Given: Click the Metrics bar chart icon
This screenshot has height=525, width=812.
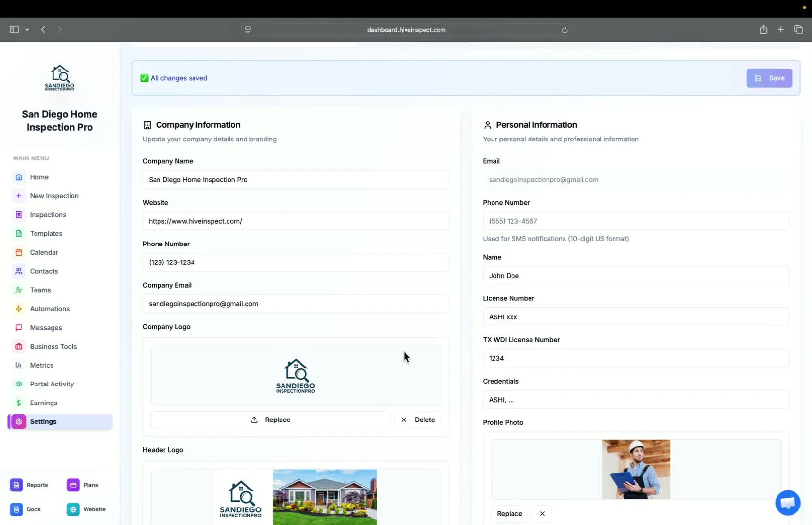Looking at the screenshot, I should click(19, 365).
